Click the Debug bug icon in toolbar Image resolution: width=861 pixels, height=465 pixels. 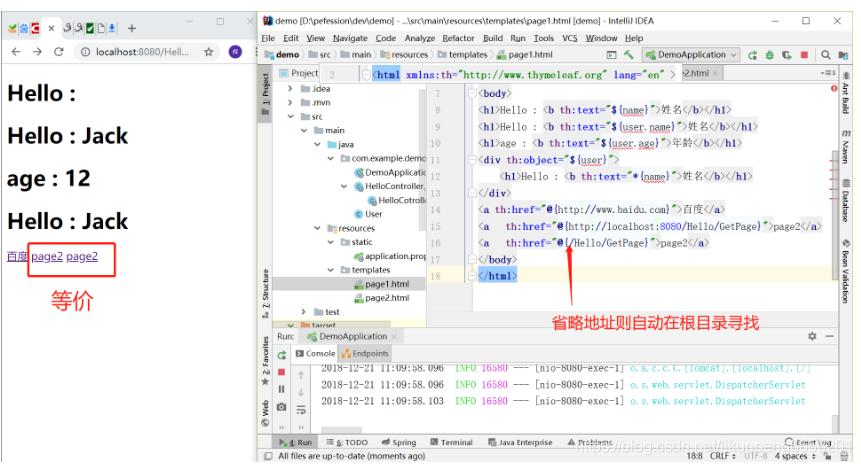pos(769,55)
